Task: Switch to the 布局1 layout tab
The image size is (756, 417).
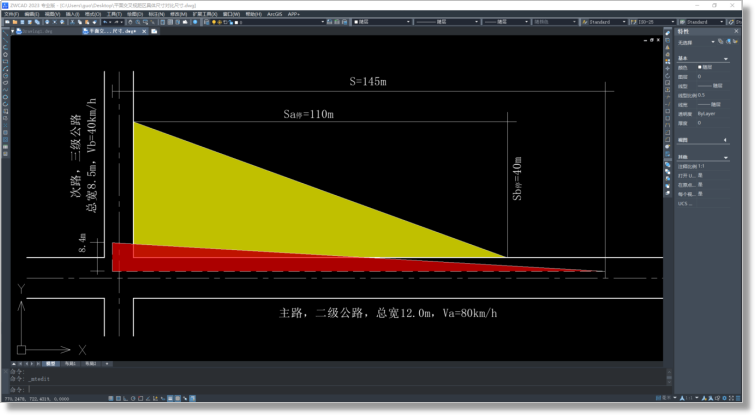Action: [x=70, y=364]
